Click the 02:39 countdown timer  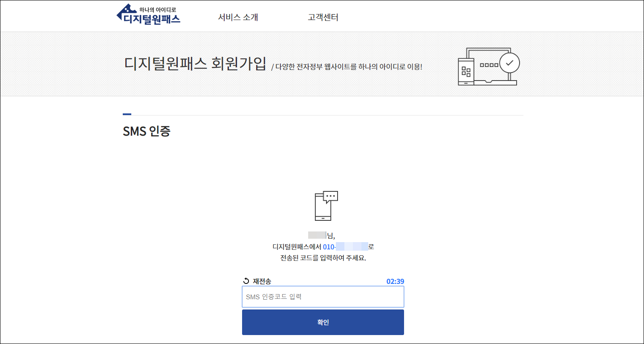click(x=395, y=281)
